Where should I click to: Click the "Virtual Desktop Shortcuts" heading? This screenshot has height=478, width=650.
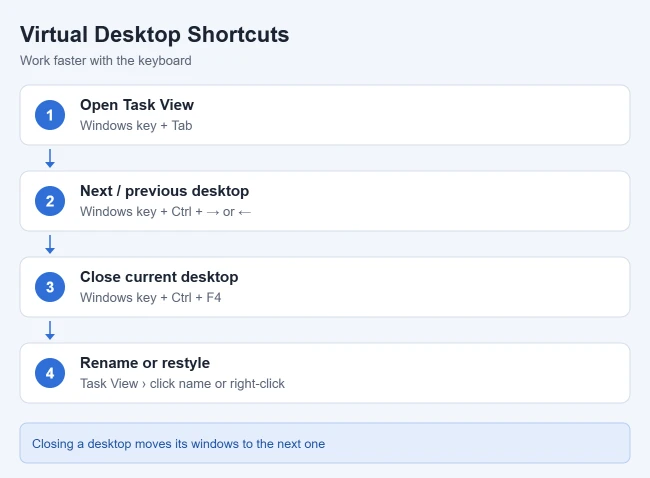point(154,34)
